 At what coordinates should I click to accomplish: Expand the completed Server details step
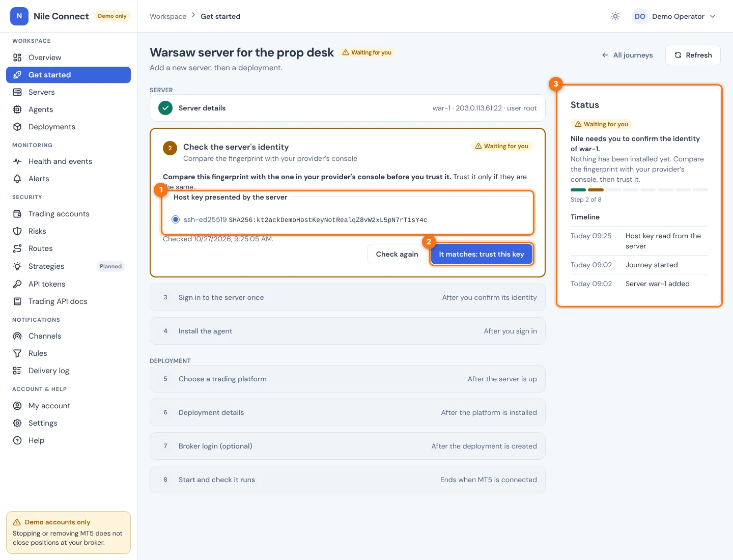point(348,108)
